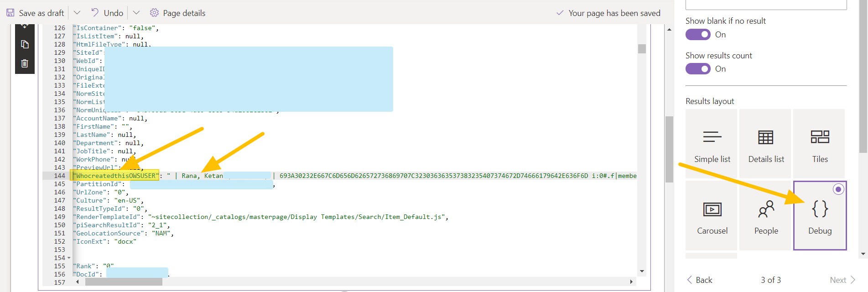Open Page details gear icon

pyautogui.click(x=154, y=13)
